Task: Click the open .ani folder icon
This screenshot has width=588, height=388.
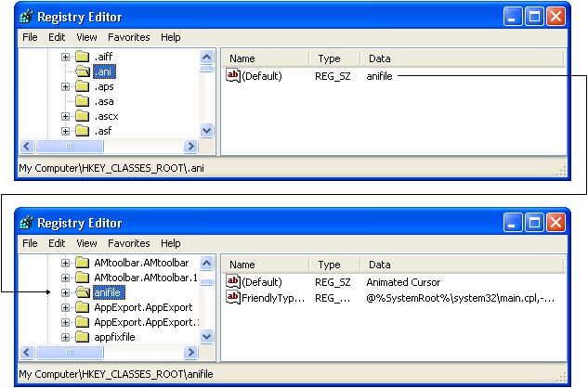Action: coord(82,72)
